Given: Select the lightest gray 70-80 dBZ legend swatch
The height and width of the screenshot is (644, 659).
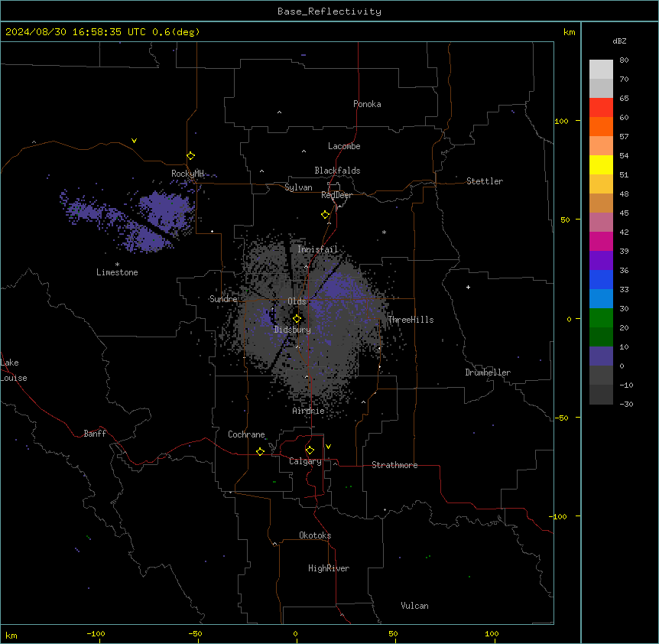Looking at the screenshot, I should (601, 69).
